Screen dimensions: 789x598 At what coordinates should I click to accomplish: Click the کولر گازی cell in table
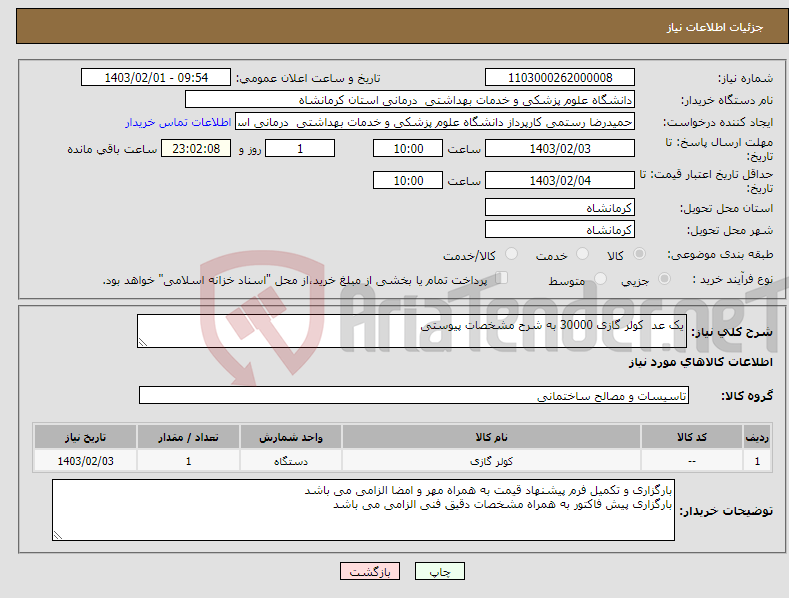pyautogui.click(x=491, y=461)
